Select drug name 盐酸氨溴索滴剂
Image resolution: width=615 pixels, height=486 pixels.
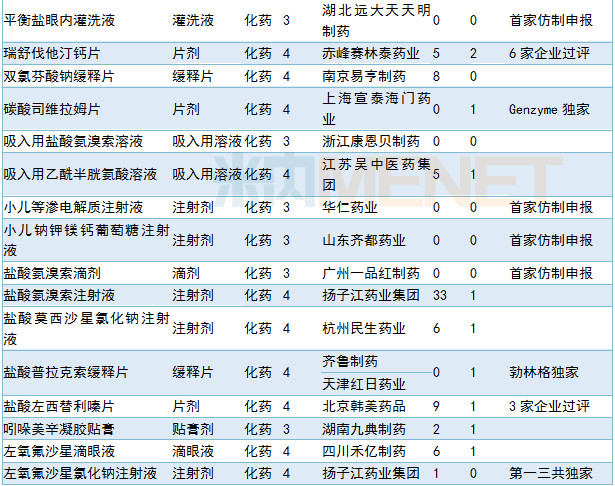tap(52, 273)
